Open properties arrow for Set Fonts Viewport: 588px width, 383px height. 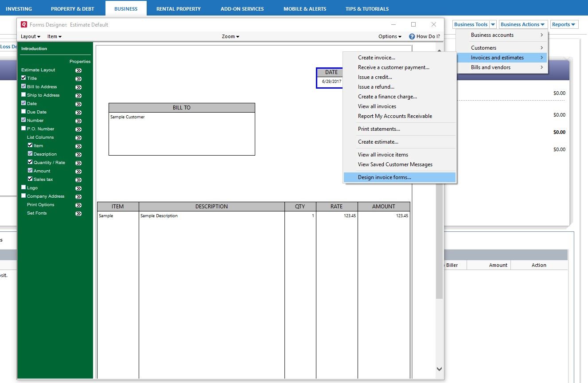(x=78, y=214)
